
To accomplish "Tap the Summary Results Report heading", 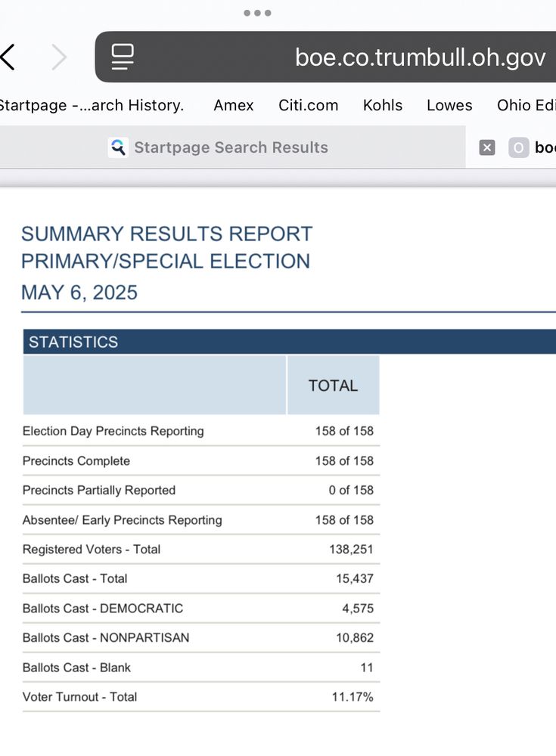I will [x=166, y=234].
